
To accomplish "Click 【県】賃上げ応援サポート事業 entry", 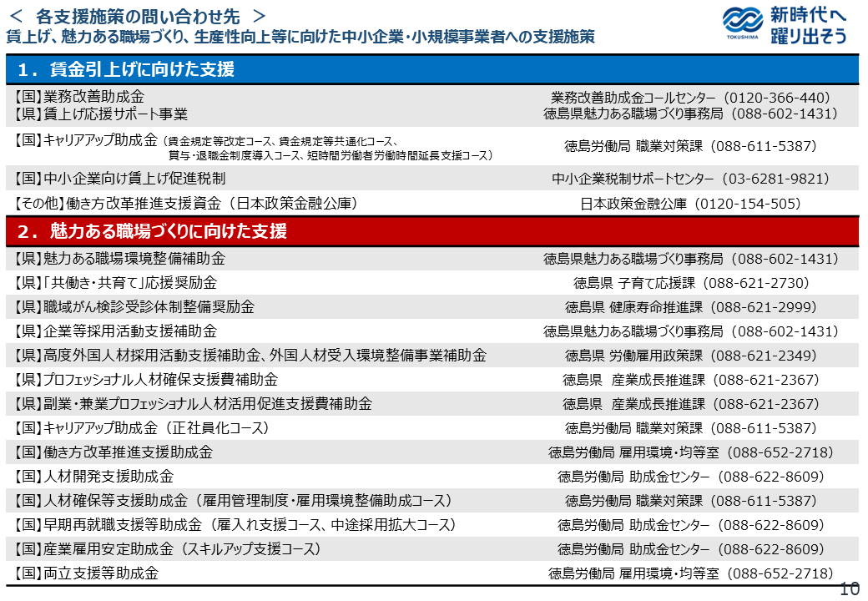I will (100, 114).
